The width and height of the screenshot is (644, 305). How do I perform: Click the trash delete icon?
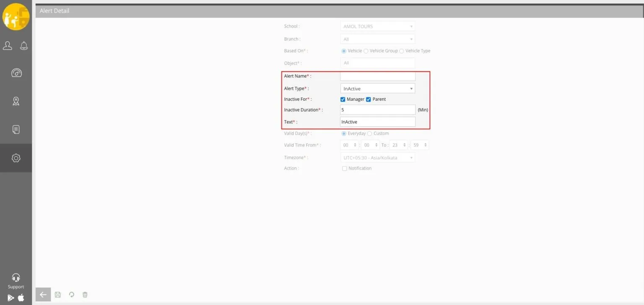85,295
